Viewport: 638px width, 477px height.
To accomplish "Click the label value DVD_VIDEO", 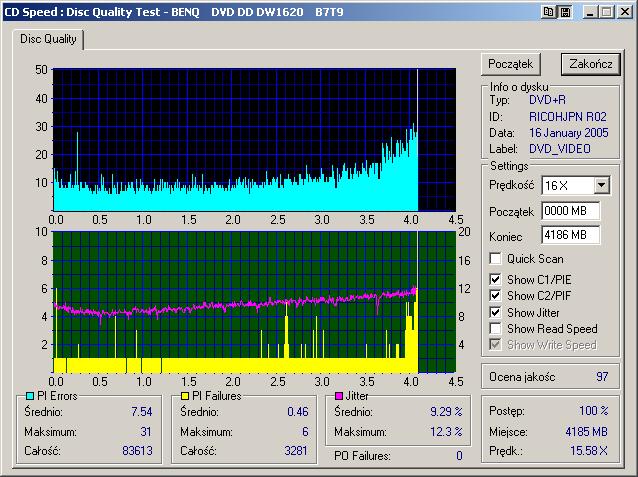I will coord(559,149).
